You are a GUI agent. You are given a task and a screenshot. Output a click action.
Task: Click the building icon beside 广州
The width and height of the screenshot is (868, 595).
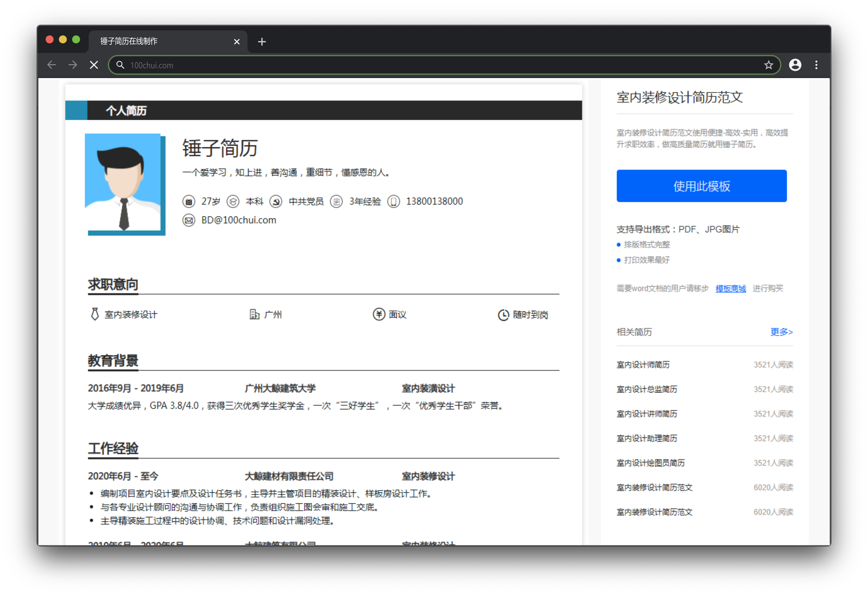pyautogui.click(x=254, y=314)
